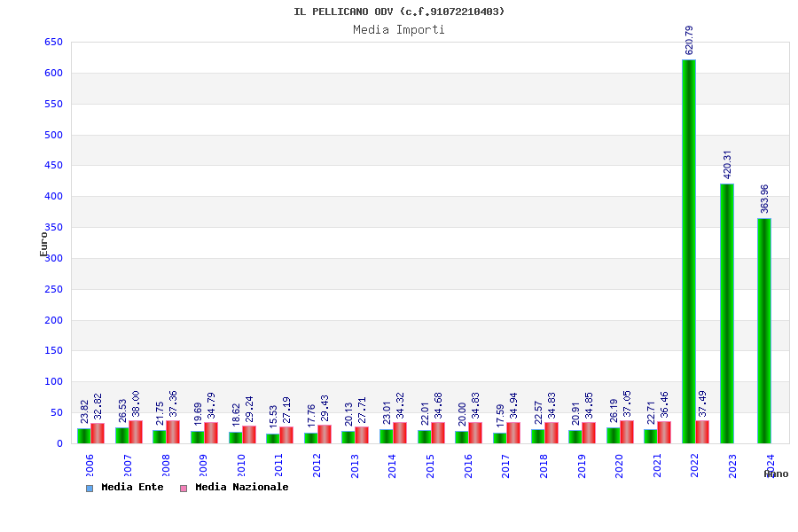The width and height of the screenshot is (798, 532).
Task: Click the value label 620.79
Action: coord(689,40)
